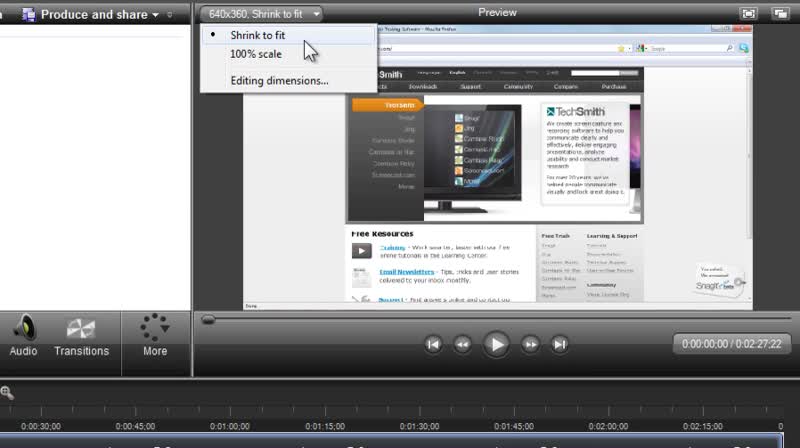800x448 pixels.
Task: Jump to next clip button
Action: [560, 344]
